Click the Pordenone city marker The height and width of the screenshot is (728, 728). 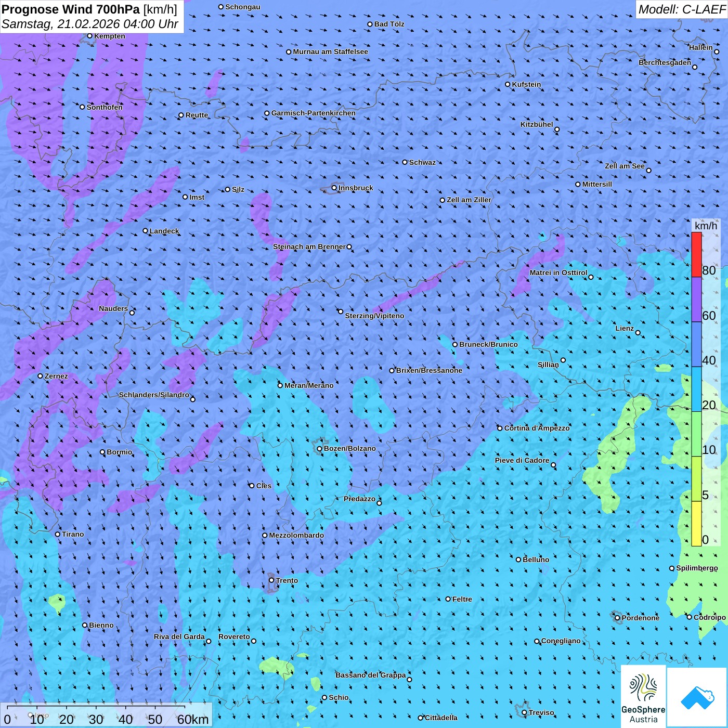click(618, 618)
